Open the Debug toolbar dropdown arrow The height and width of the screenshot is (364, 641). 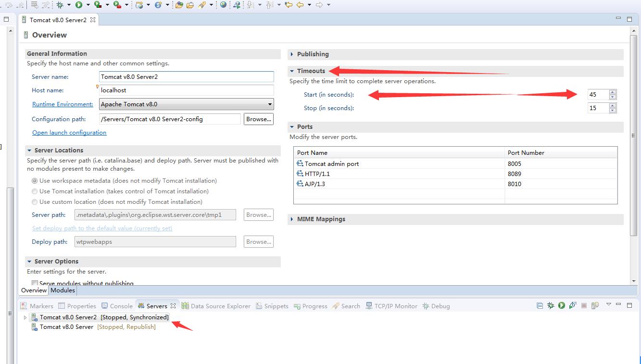point(69,5)
